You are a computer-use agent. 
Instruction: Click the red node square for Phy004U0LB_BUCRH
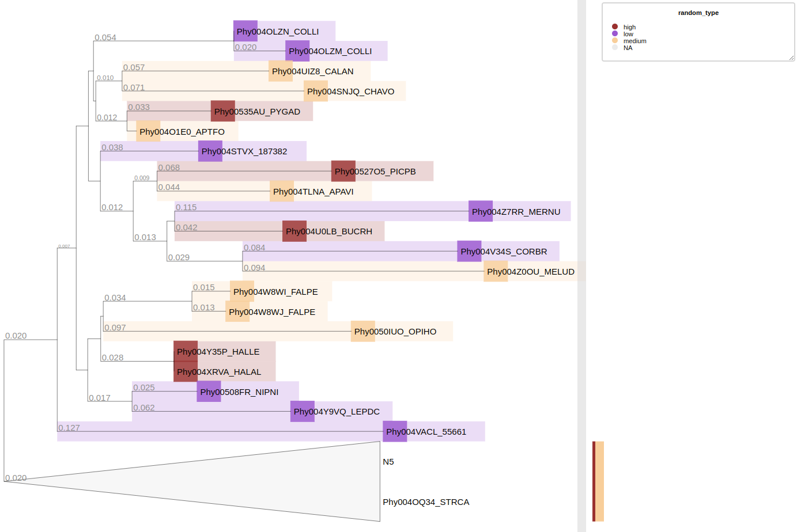(294, 231)
